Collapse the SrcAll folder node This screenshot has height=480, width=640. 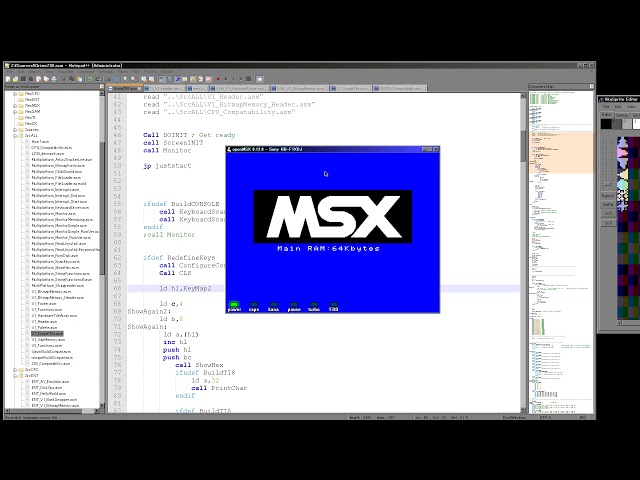pos(15,136)
